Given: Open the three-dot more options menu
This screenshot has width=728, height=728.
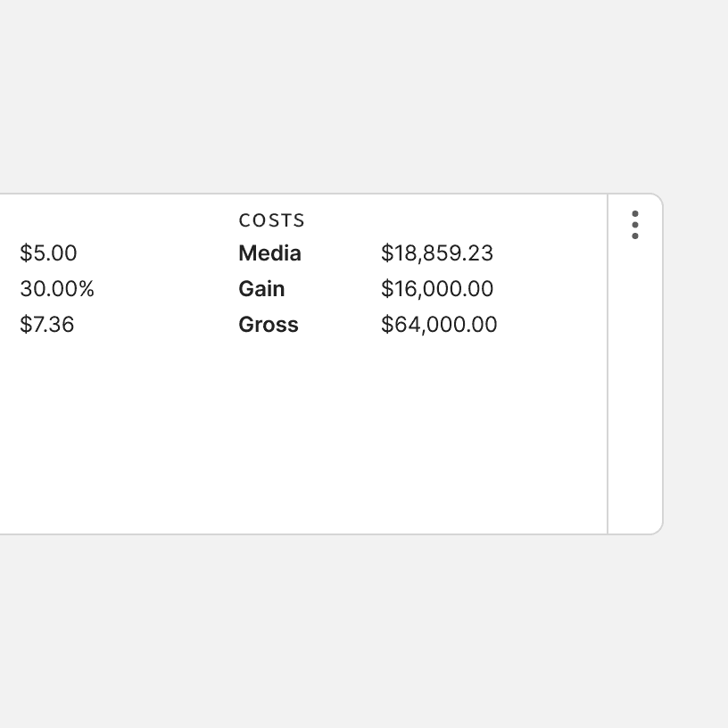Looking at the screenshot, I should (634, 225).
